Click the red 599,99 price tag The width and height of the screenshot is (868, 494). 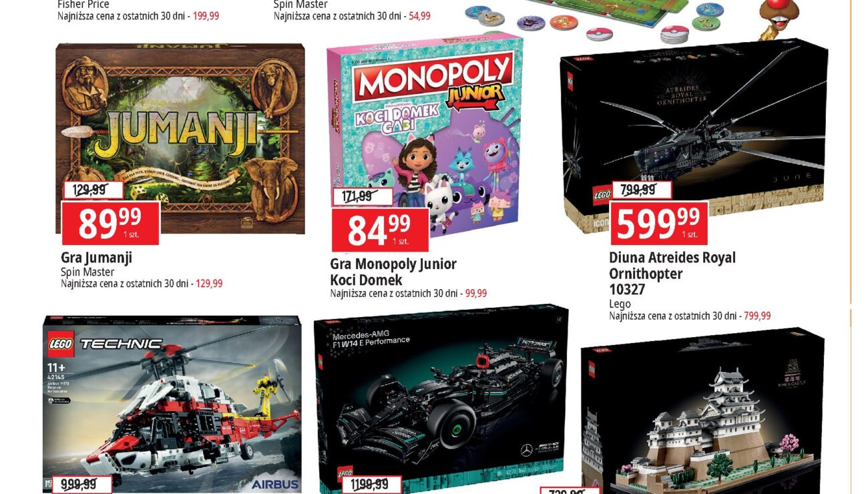(x=659, y=223)
